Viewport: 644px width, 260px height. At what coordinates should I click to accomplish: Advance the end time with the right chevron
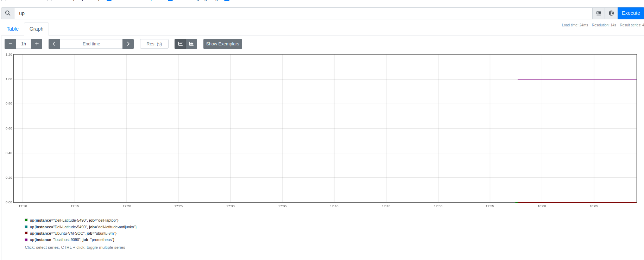coord(128,44)
